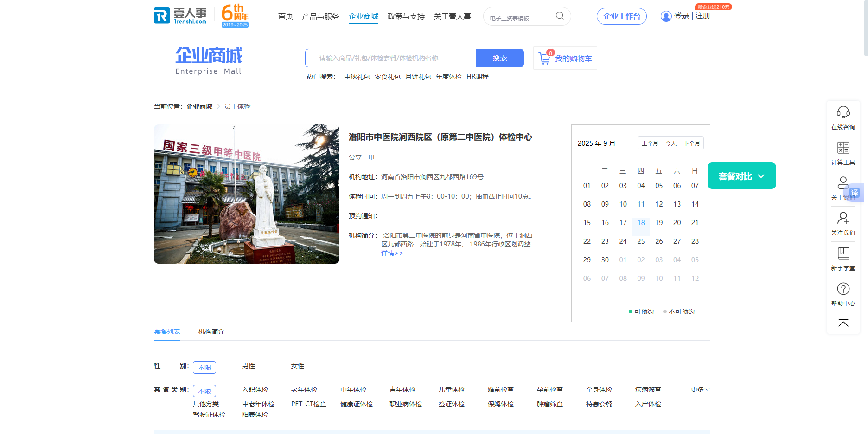The image size is (868, 434).
Task: Select 不限 under 套餐类别 filter
Action: 204,391
